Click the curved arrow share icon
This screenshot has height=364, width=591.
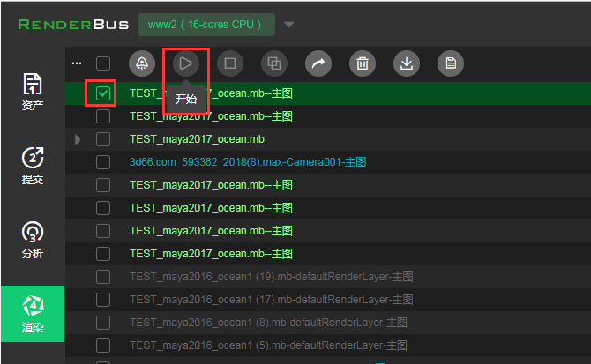[x=318, y=63]
